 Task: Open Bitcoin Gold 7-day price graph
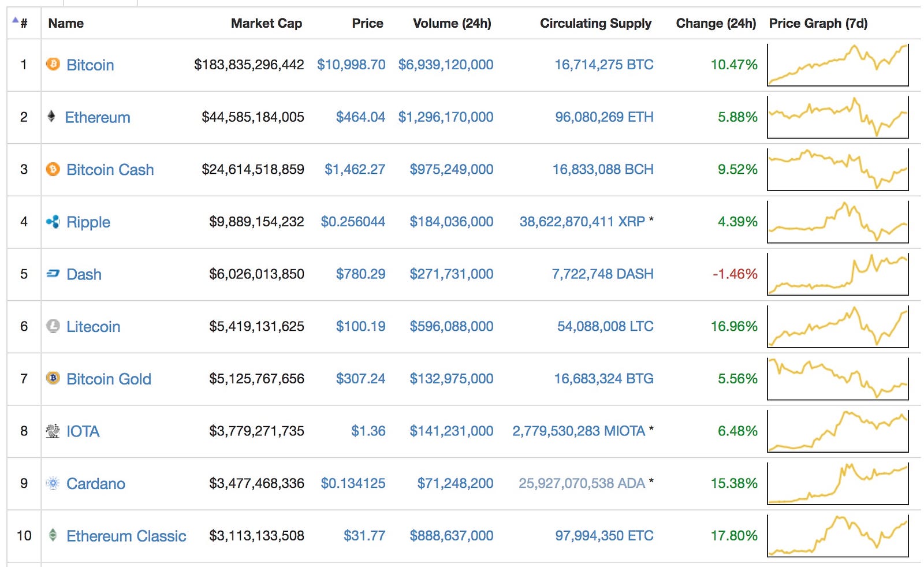838,379
